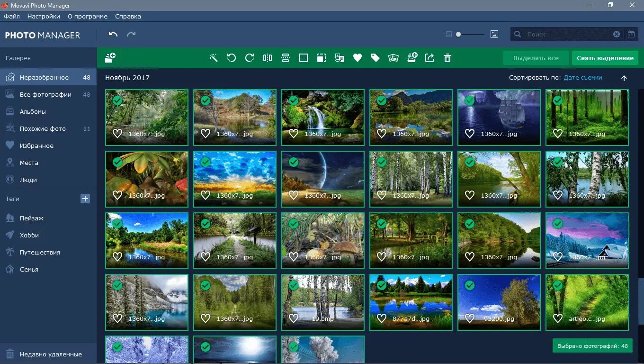This screenshot has width=644, height=364.
Task: Open Недавно удаленные
Action: [48, 354]
